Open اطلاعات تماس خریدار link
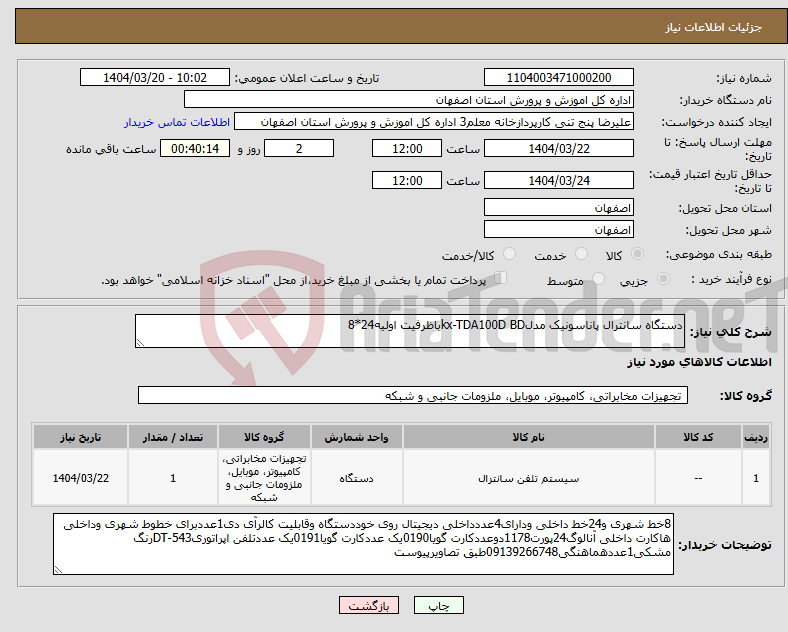The width and height of the screenshot is (788, 632). (177, 122)
